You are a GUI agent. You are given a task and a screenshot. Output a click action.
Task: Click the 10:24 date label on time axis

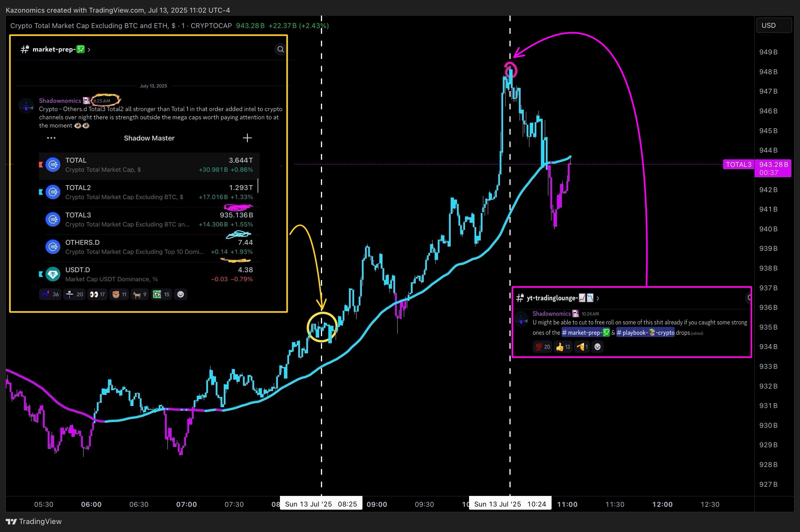tap(510, 504)
